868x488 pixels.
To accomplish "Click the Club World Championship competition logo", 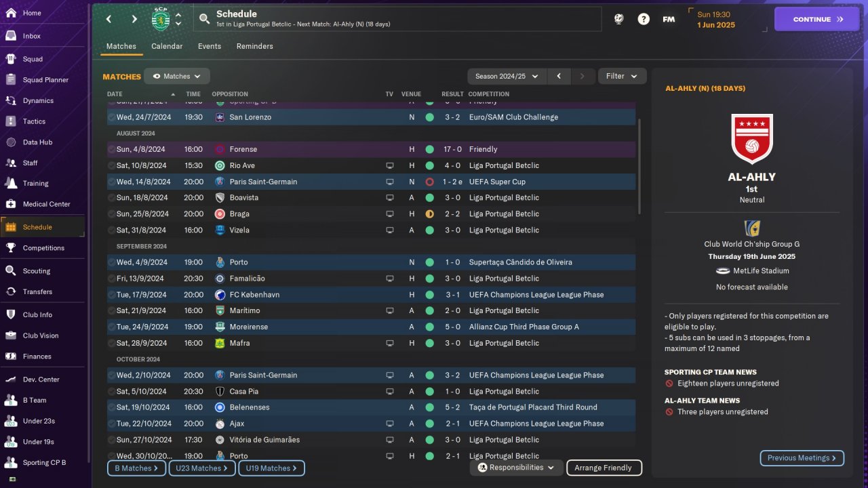I will pyautogui.click(x=751, y=228).
